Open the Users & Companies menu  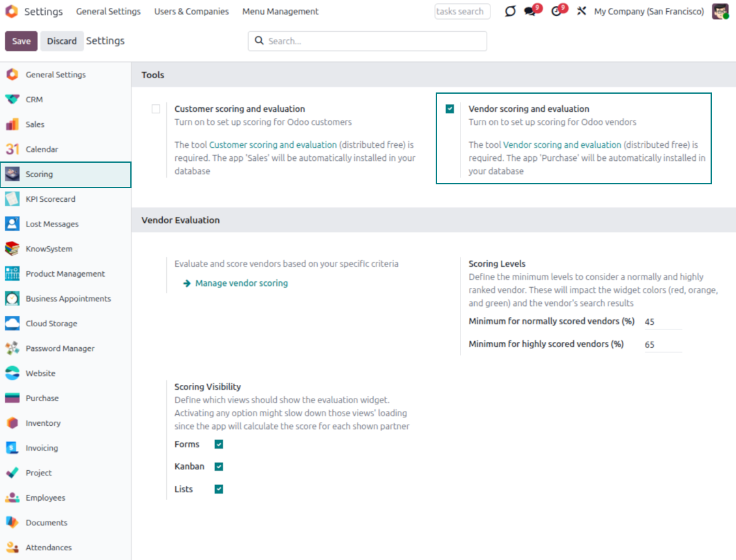point(191,12)
